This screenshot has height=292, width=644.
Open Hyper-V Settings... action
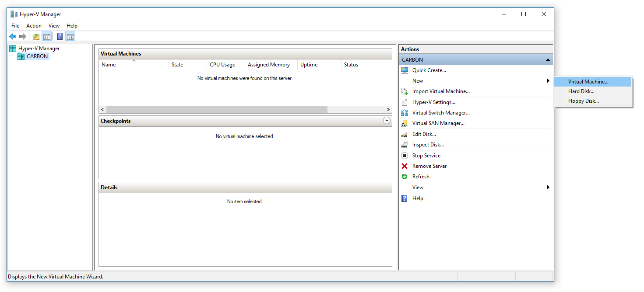click(433, 102)
